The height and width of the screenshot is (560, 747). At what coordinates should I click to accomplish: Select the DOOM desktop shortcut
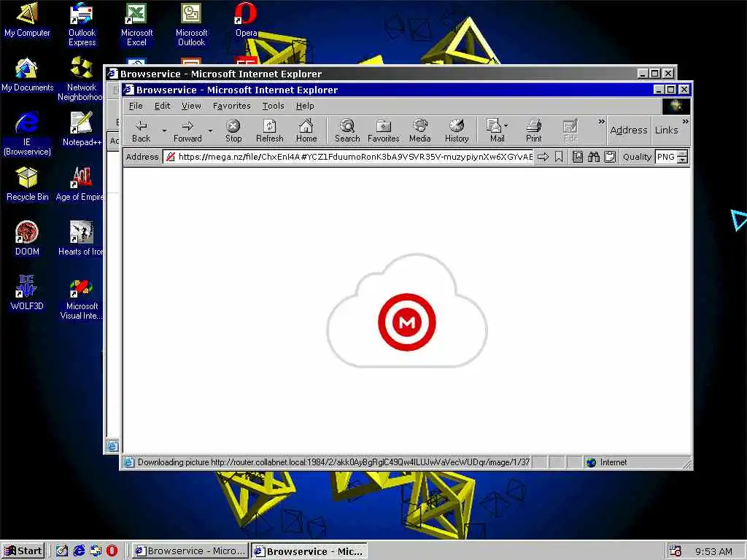[x=27, y=238]
